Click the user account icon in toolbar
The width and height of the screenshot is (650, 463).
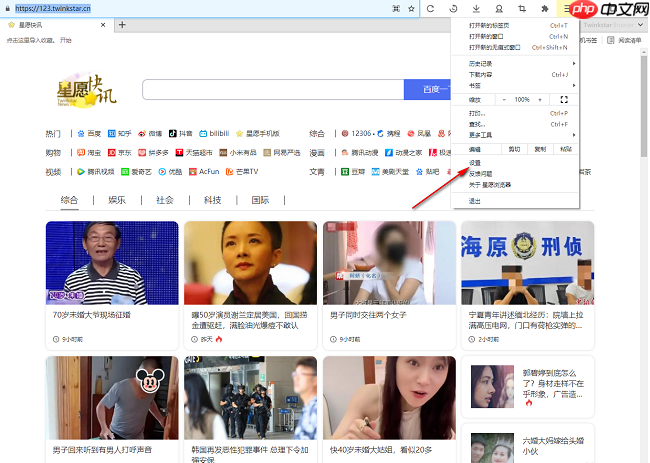pyautogui.click(x=499, y=8)
